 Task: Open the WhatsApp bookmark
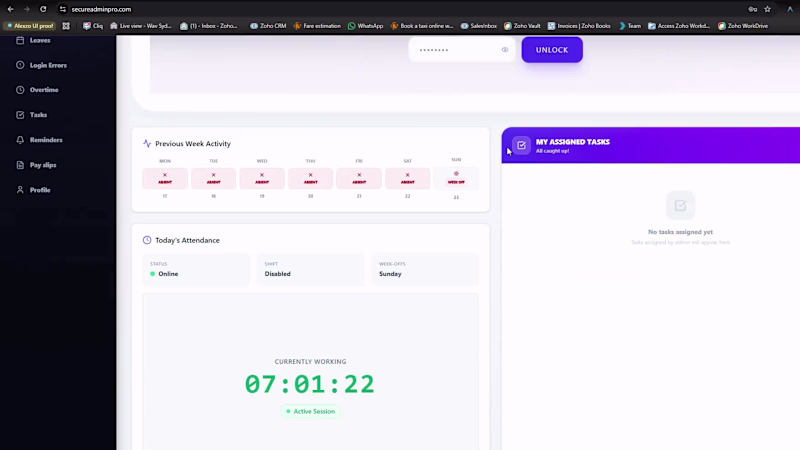[x=365, y=26]
